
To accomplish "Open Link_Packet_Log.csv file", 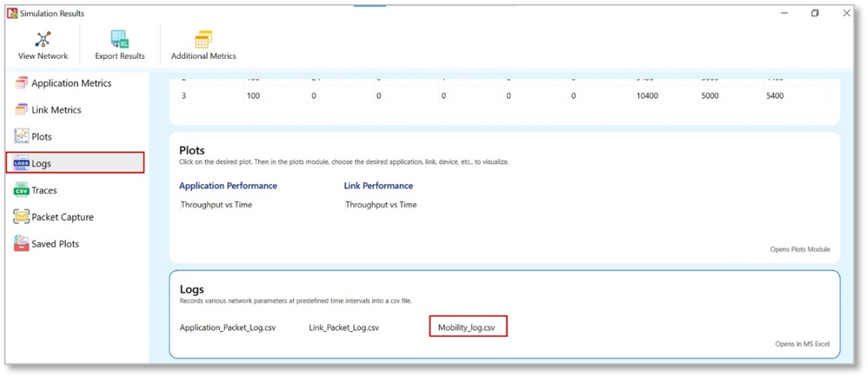I will (x=343, y=328).
